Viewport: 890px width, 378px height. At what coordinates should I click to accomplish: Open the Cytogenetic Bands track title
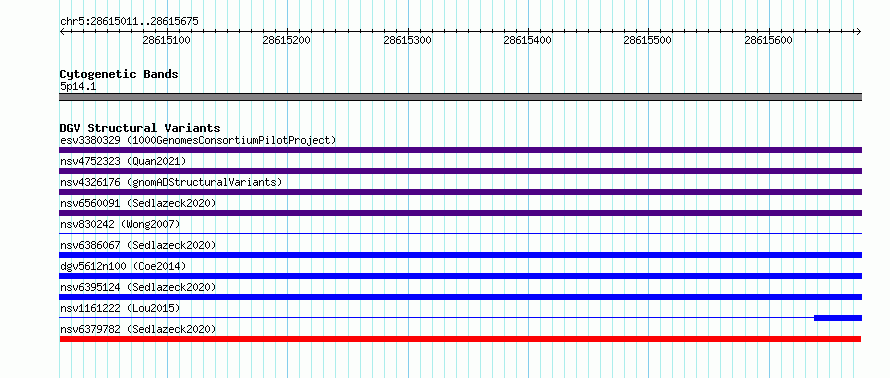pyautogui.click(x=119, y=74)
